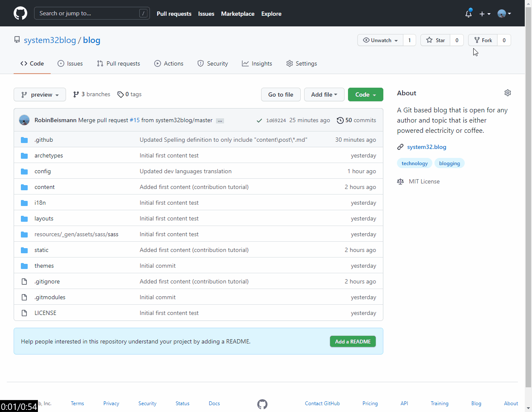Fork the repository

coord(483,40)
